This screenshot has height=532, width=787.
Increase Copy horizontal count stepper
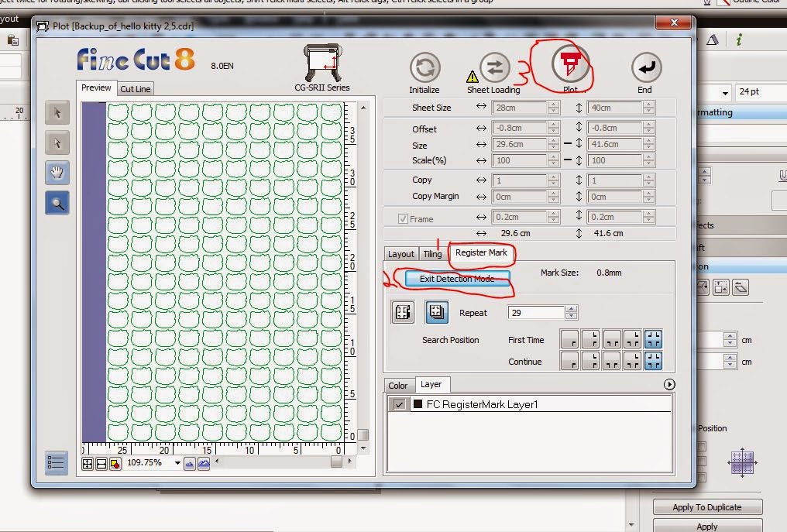click(x=554, y=177)
